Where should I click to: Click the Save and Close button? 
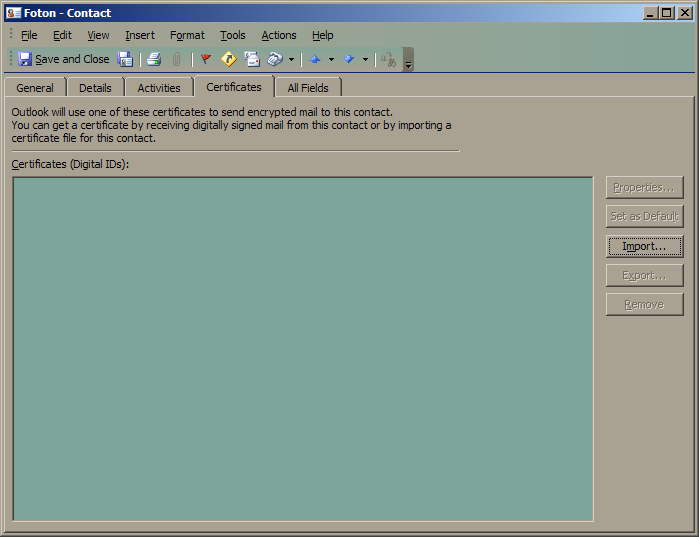coord(63,59)
